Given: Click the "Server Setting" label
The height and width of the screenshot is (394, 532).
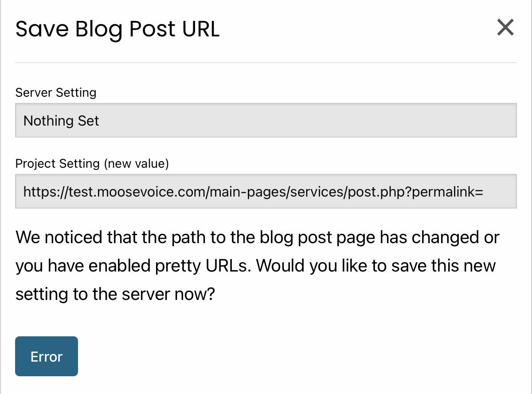Looking at the screenshot, I should [x=56, y=92].
